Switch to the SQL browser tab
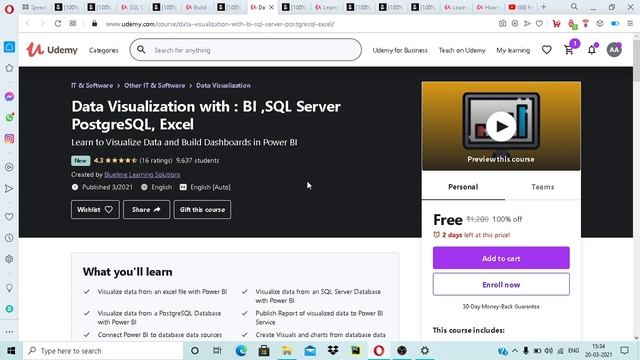Viewport: 640px width, 360px height. 133,7
